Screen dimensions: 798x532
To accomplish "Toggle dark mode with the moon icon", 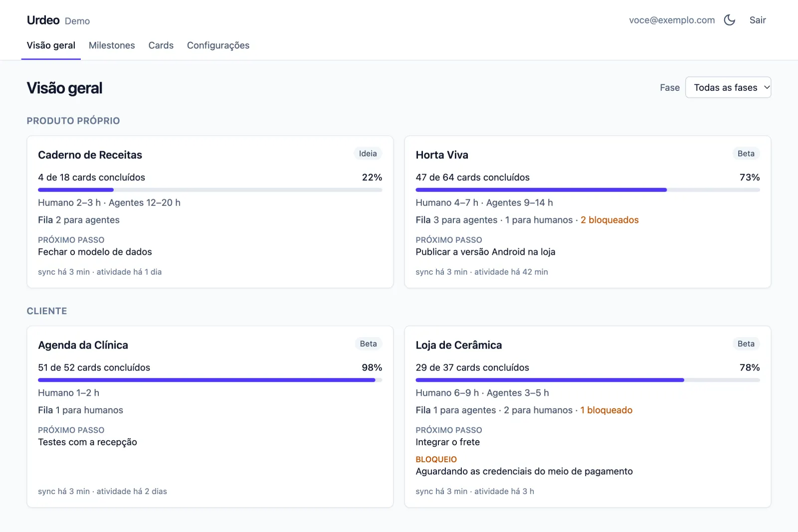I will coord(730,20).
